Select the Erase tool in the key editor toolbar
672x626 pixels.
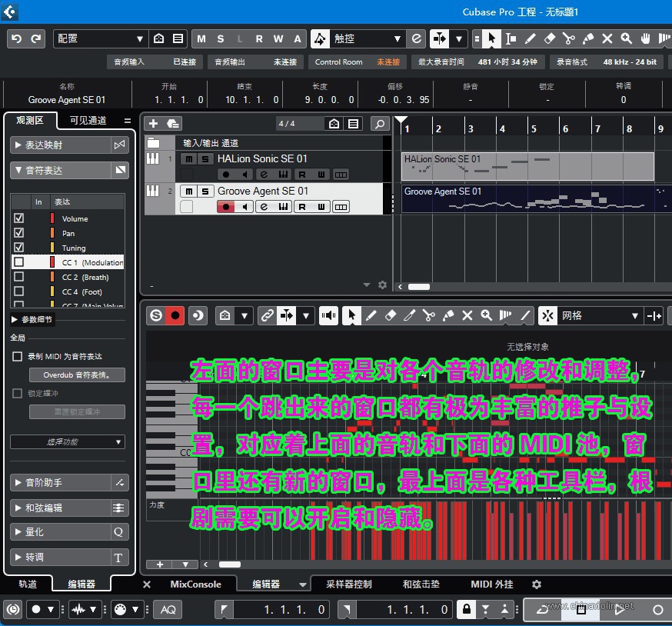391,315
